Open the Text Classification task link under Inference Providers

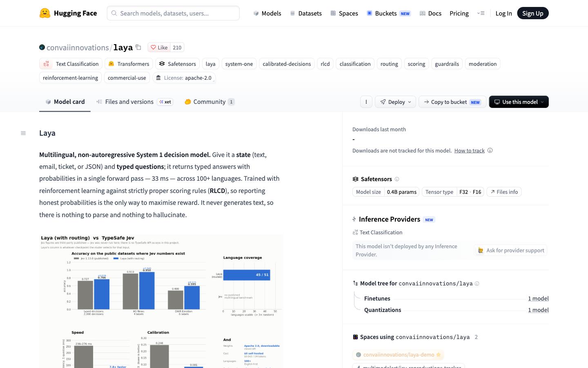(377, 232)
